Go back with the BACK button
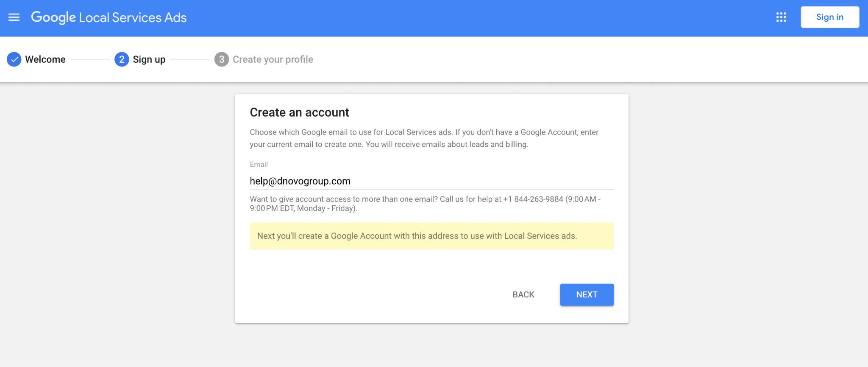Screen dimensions: 868x367 [x=523, y=294]
